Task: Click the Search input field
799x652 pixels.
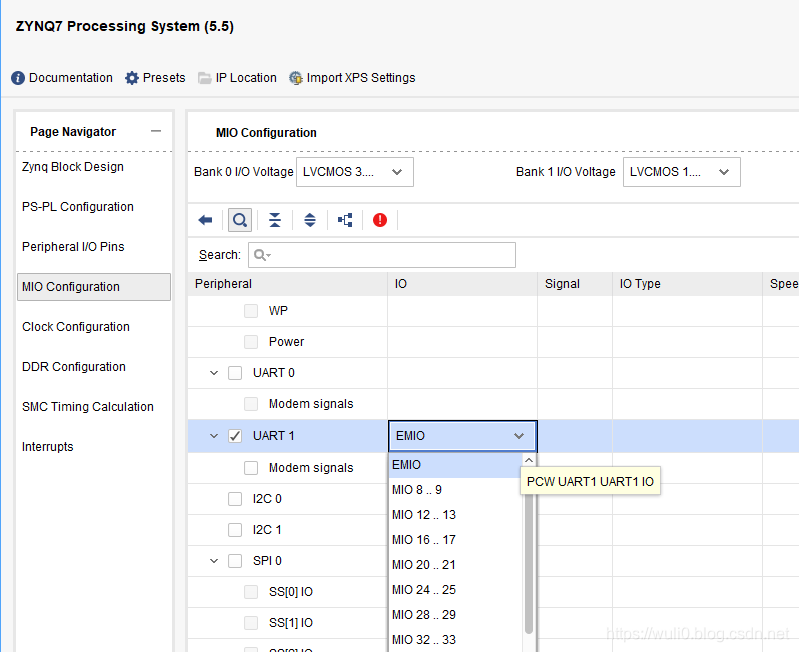Action: [x=382, y=255]
